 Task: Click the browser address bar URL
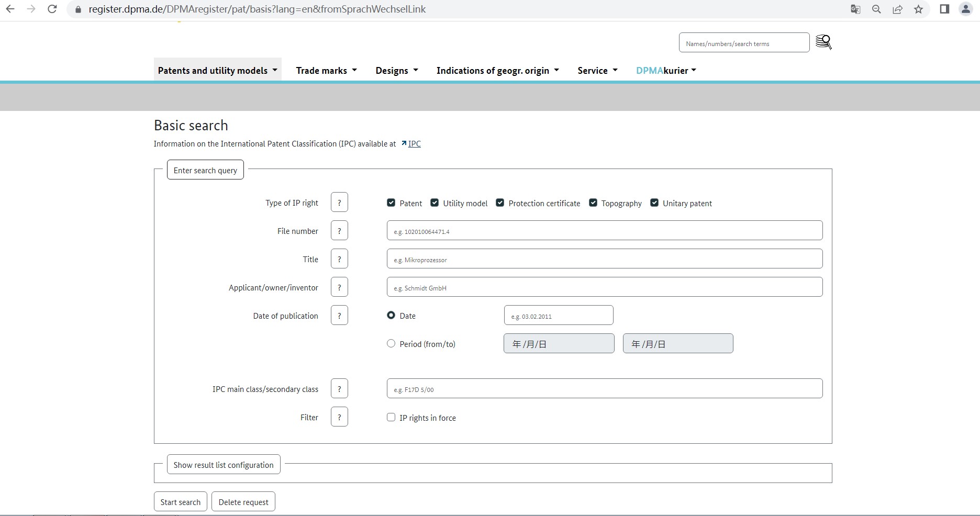point(257,9)
